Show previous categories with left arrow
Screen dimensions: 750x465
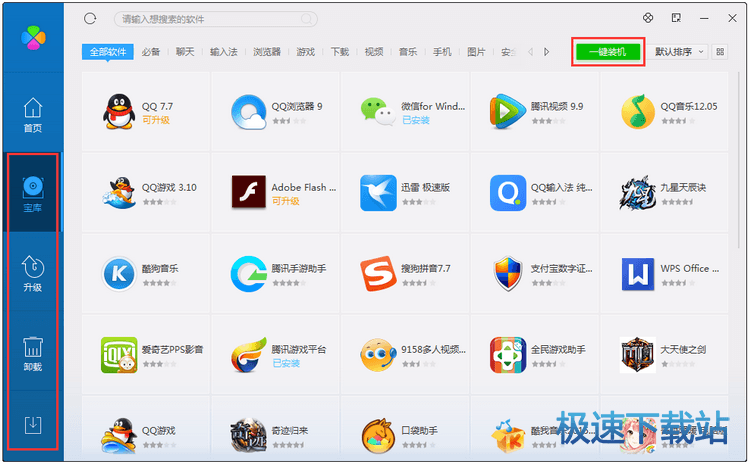pos(530,52)
